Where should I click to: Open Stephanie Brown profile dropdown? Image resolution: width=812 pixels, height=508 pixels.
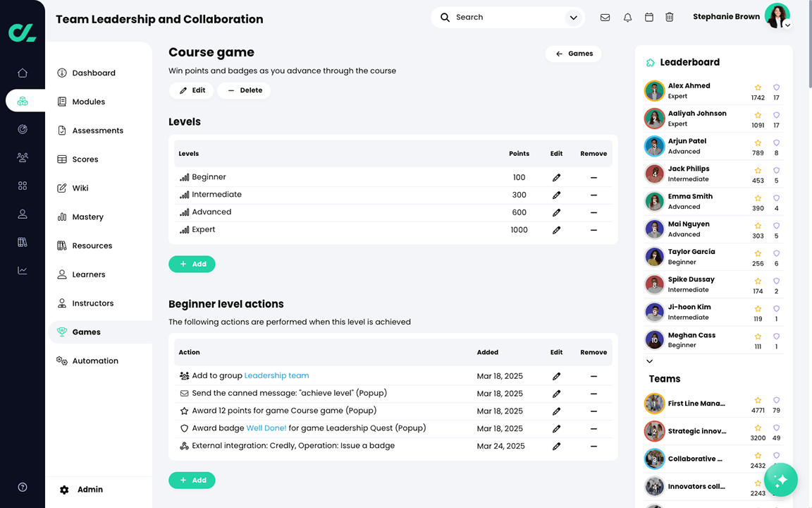coord(787,25)
